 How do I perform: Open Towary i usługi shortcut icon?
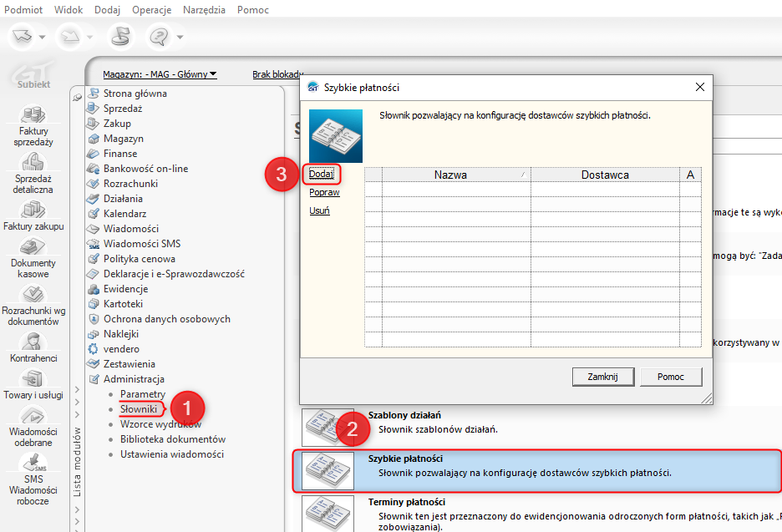[33, 379]
